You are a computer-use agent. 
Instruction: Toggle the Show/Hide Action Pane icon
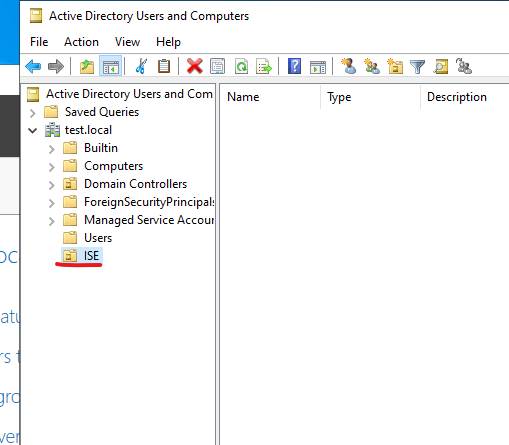[x=318, y=67]
